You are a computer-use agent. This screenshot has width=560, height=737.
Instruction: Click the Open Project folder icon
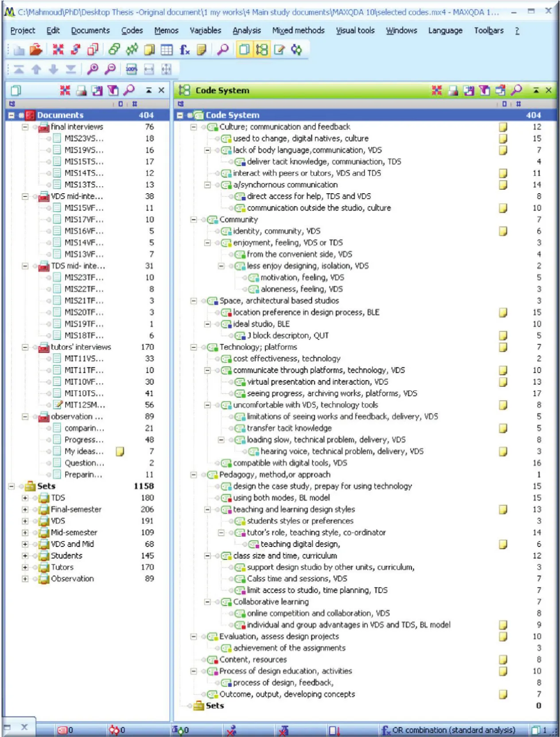[x=36, y=50]
